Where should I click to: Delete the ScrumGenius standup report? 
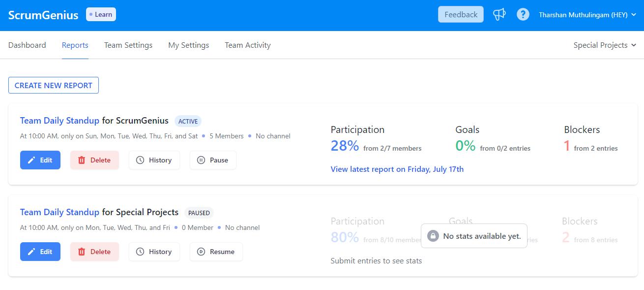point(94,160)
